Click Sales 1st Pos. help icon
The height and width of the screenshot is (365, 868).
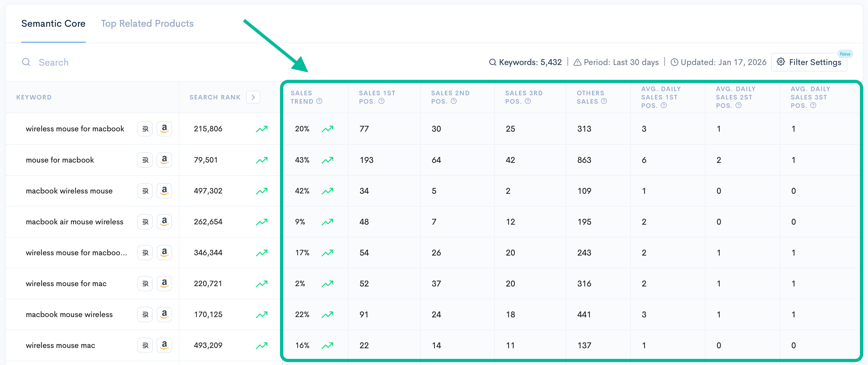click(x=381, y=101)
